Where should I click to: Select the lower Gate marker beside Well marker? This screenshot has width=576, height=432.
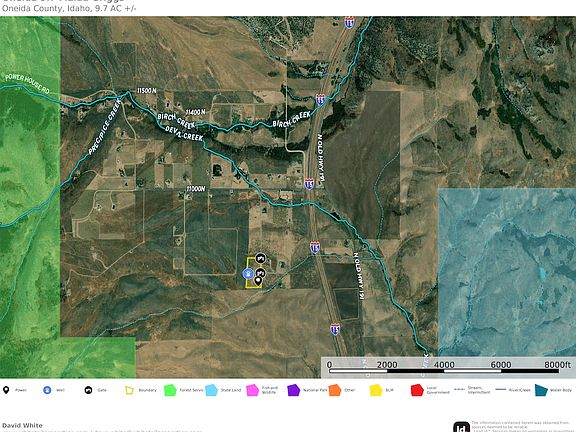[x=260, y=273]
